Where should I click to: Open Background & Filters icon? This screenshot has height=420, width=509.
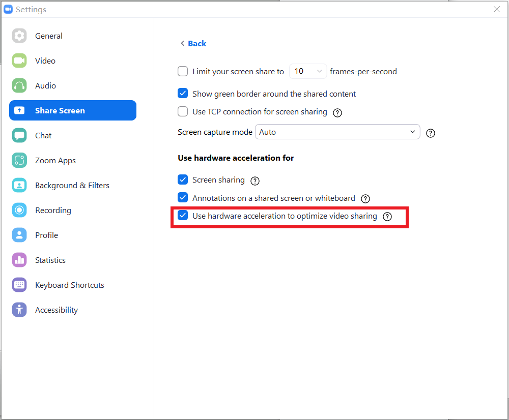point(19,185)
